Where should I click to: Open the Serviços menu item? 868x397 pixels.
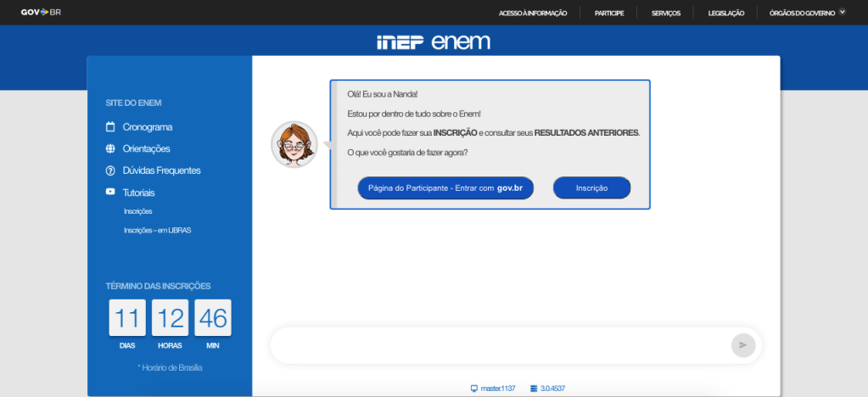(666, 14)
